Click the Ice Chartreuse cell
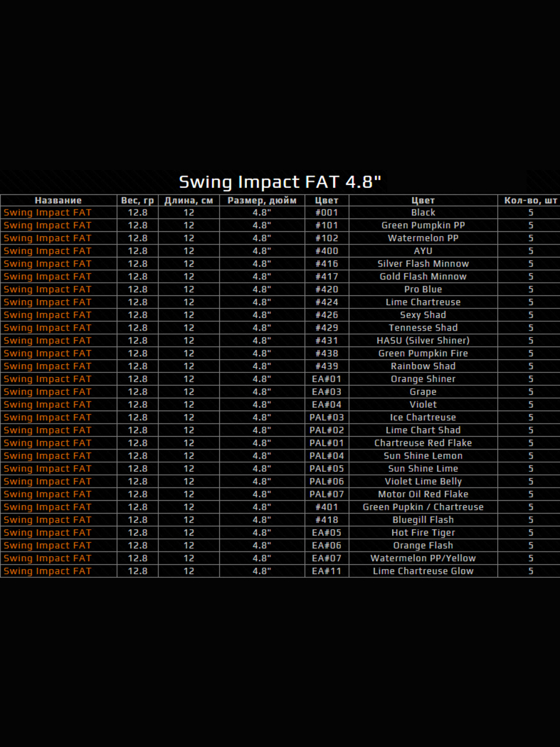560x747 pixels. point(423,417)
